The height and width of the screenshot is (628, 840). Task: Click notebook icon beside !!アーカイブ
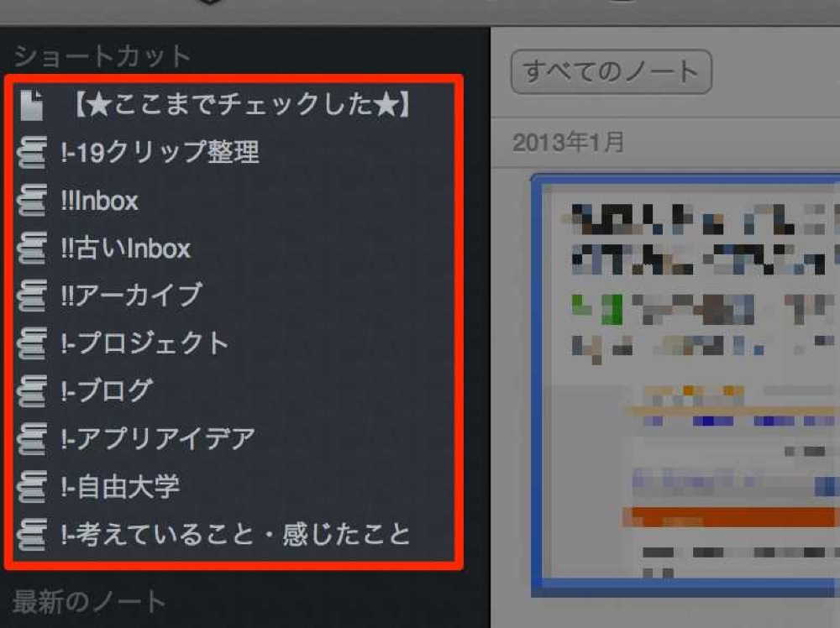point(32,296)
